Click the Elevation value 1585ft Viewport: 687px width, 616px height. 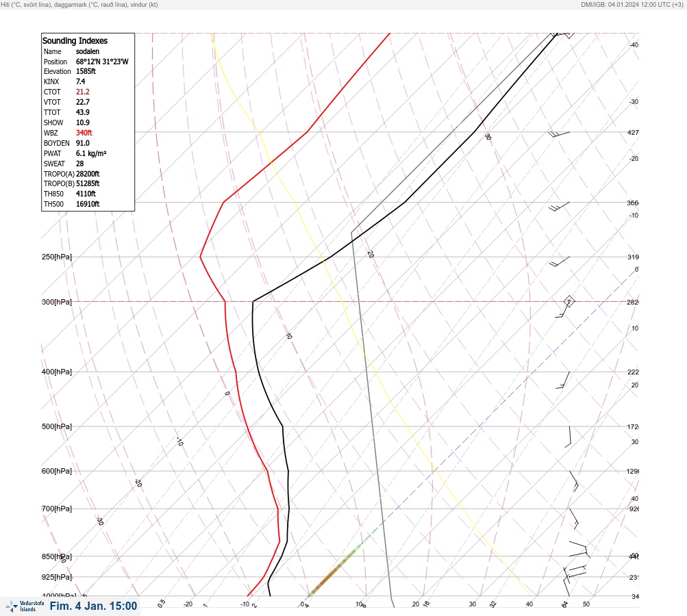[x=86, y=71]
